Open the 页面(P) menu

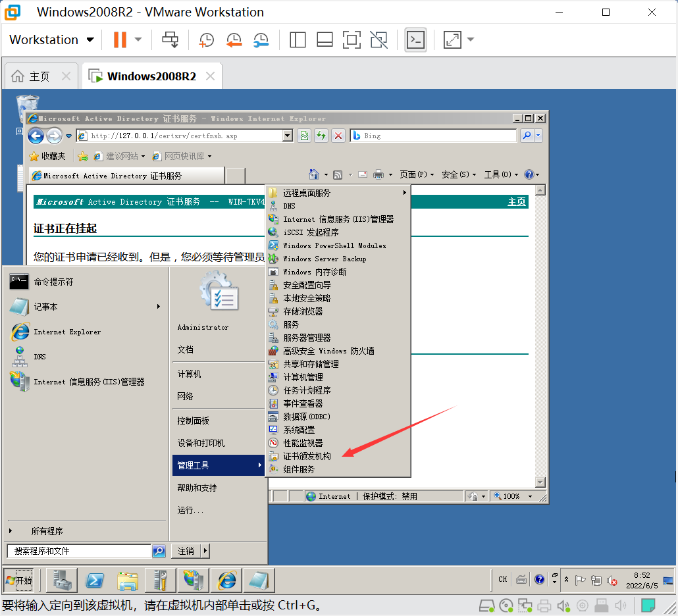tap(417, 174)
